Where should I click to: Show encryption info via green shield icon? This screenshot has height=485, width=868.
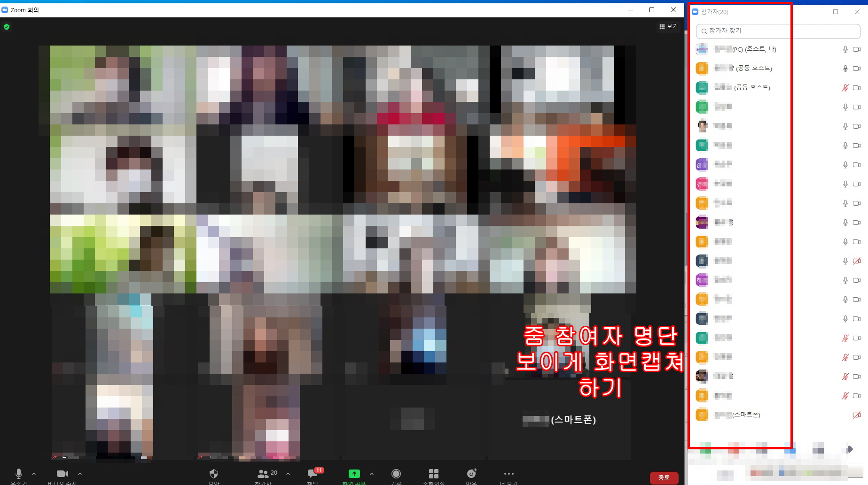[7, 27]
